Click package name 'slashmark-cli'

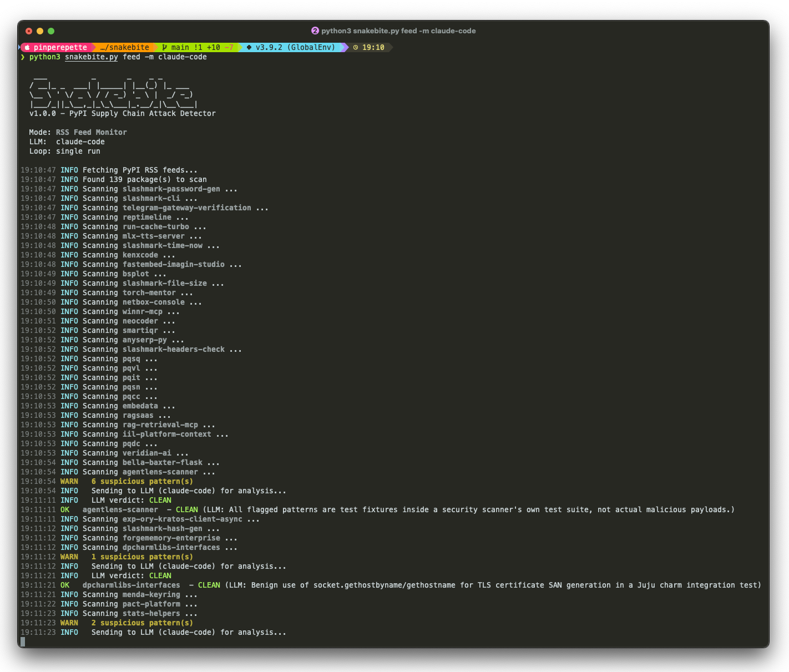(x=151, y=199)
